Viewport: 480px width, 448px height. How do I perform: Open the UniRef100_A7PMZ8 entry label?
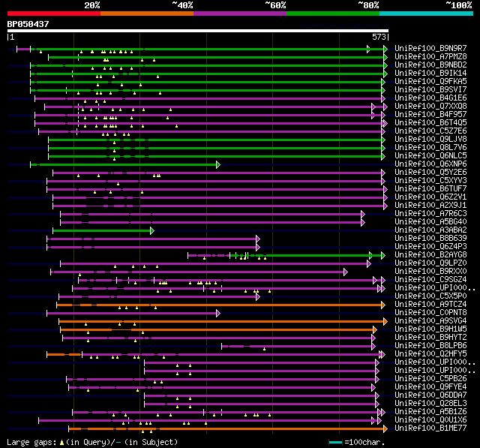click(430, 56)
